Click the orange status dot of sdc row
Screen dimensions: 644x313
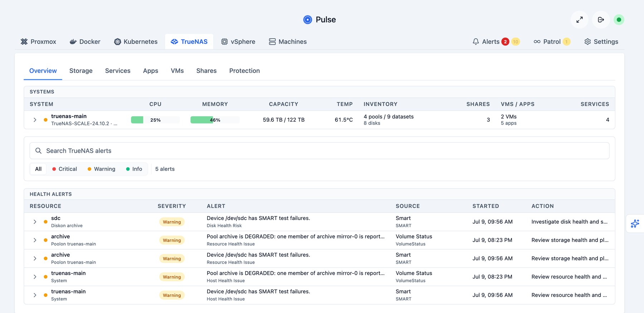pyautogui.click(x=45, y=222)
